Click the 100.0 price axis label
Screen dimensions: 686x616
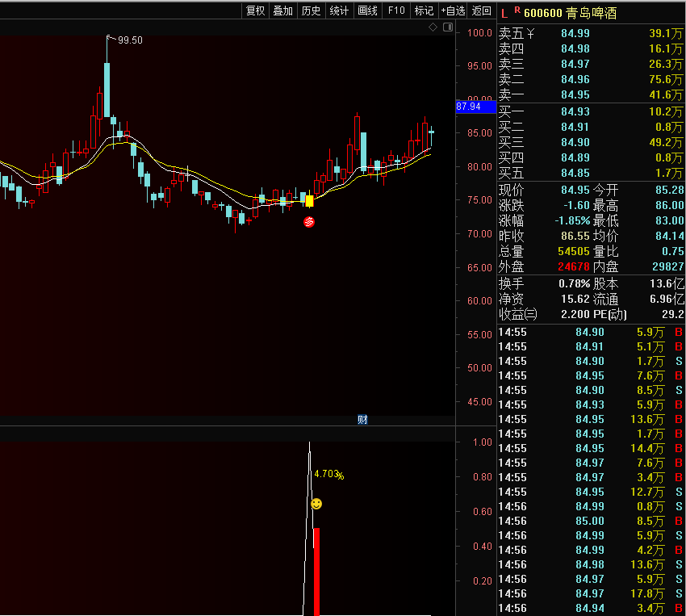(479, 33)
